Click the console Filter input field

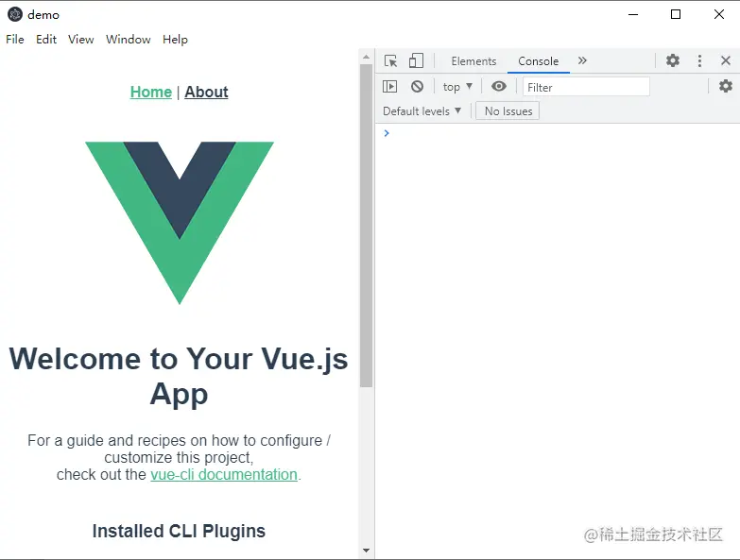pyautogui.click(x=586, y=87)
